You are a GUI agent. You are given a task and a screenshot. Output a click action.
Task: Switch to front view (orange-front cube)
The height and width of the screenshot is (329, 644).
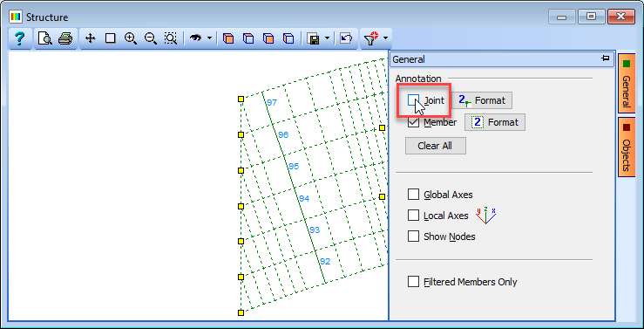point(268,38)
